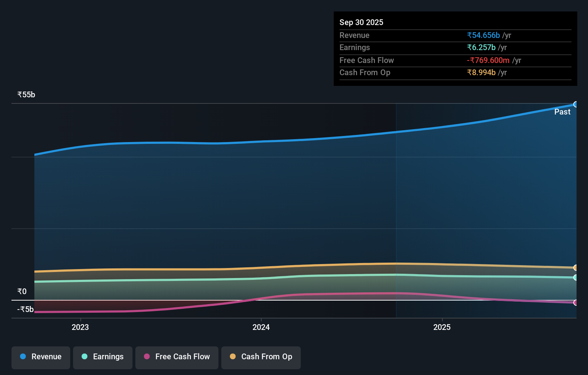Open the Past section of the chart
This screenshot has height=375, width=588.
(x=562, y=112)
